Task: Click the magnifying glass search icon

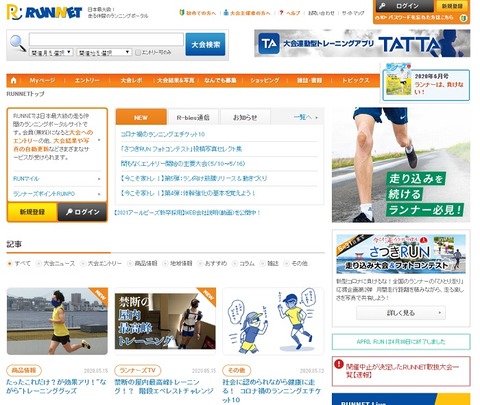Action: (x=18, y=44)
